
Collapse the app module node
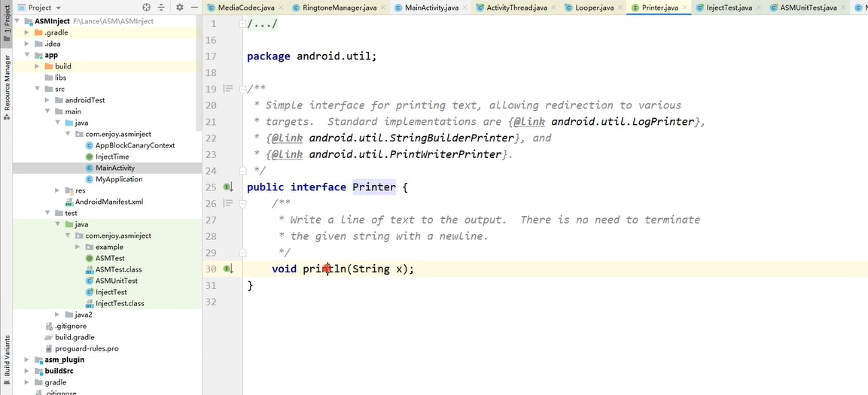(28, 55)
